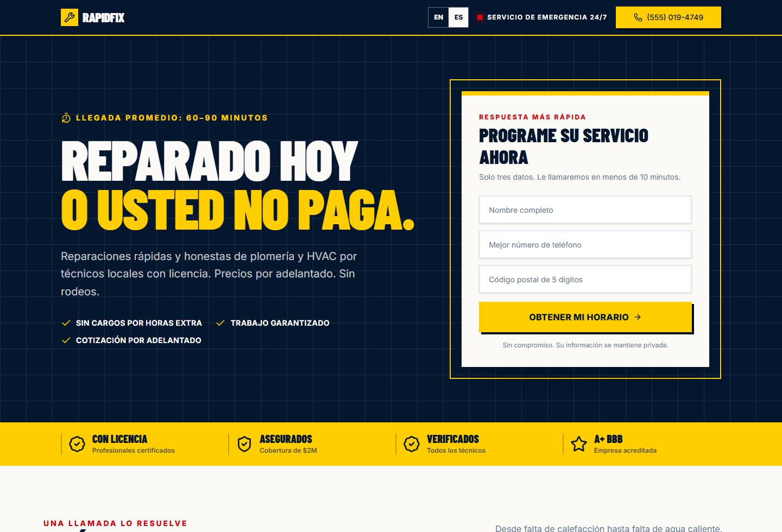Click the checkmark beside Sin Cargos Por Horas Extra
Viewport: 782px width, 532px height.
(66, 323)
